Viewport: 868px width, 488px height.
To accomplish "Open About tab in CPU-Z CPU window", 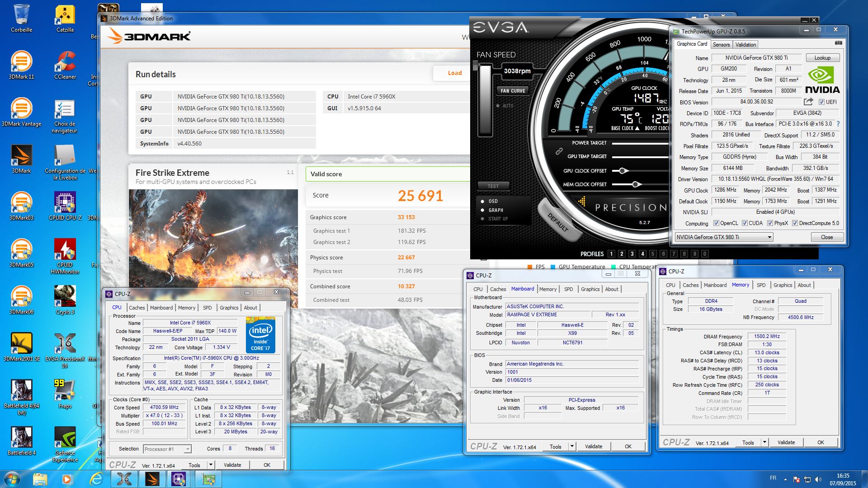I will (250, 308).
